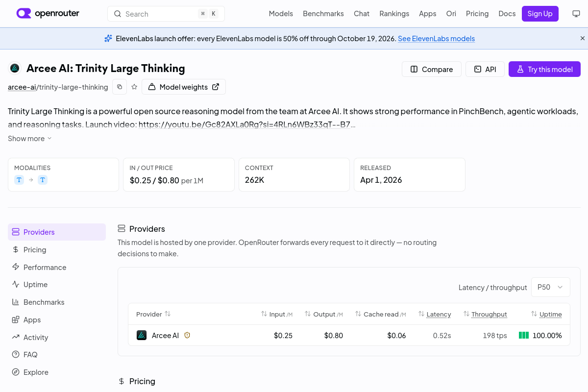Click the text input modality icon
The image size is (588, 392).
[x=19, y=180]
